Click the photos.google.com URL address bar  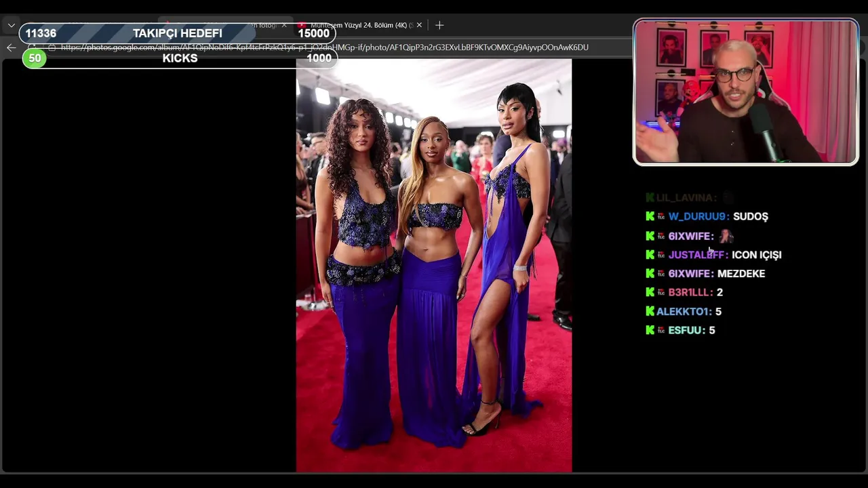click(x=324, y=47)
